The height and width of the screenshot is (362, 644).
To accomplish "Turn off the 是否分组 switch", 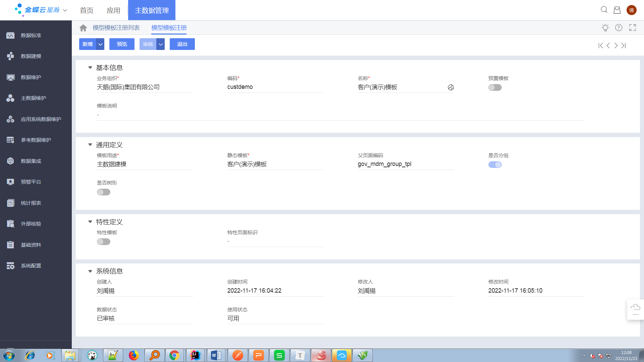I will 495,165.
